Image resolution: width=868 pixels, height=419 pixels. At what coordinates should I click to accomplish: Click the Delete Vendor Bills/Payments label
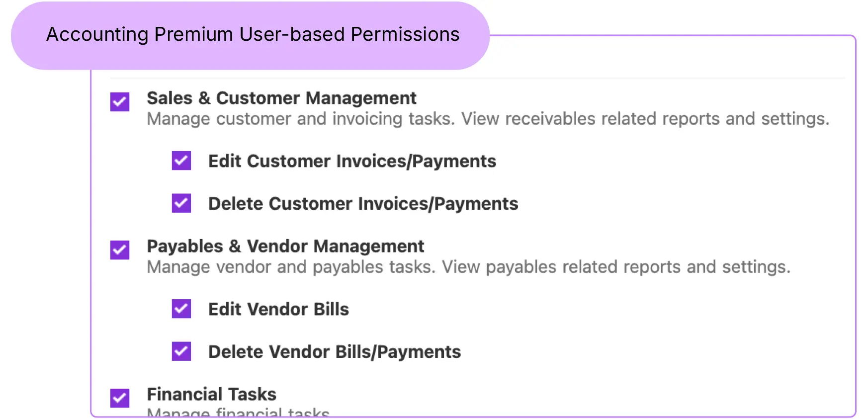coord(335,352)
